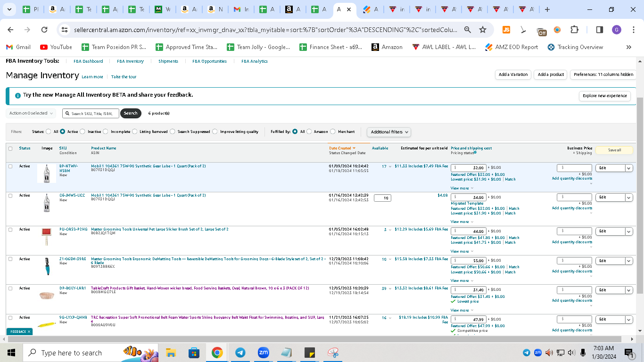Screen dimensions: 644x362
Task: Go back to the previous page
Action: 10,30
